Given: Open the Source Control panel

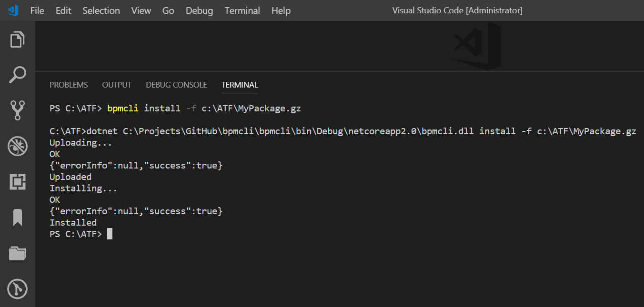Looking at the screenshot, I should point(17,110).
